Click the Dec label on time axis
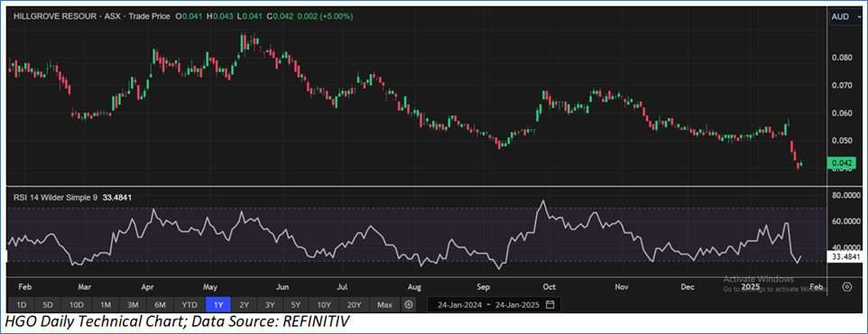The width and height of the screenshot is (868, 334). (688, 287)
